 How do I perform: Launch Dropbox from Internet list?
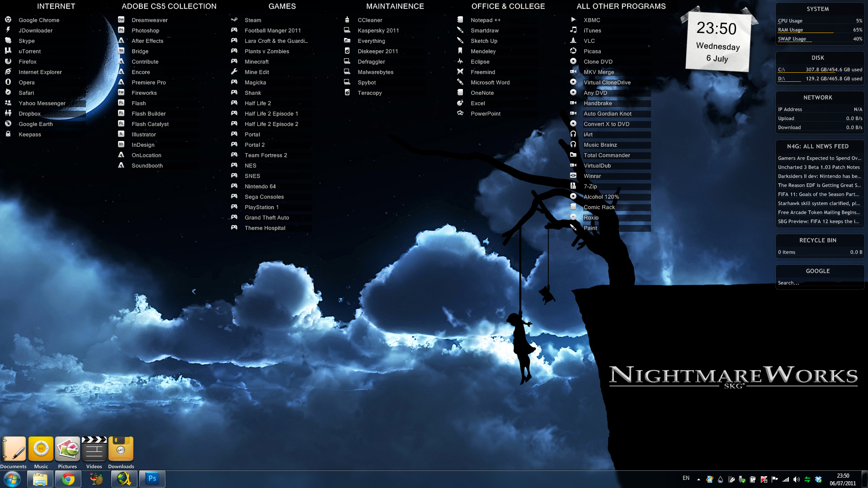[x=29, y=113]
